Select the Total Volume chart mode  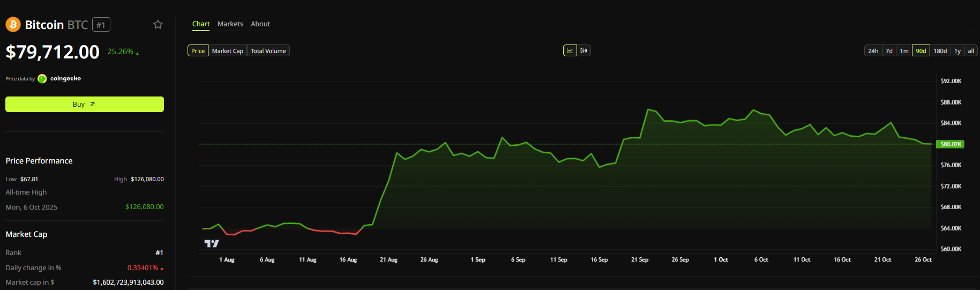pos(268,51)
